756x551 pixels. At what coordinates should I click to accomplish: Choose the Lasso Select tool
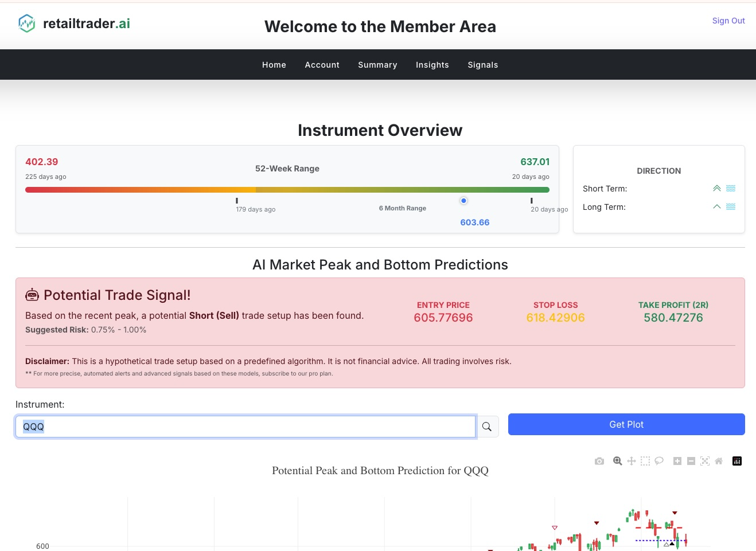click(659, 461)
